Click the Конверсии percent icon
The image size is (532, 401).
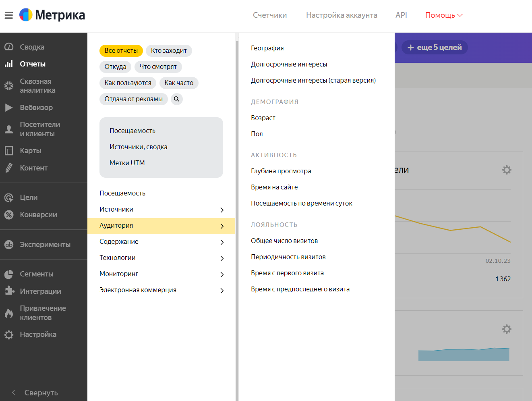click(9, 215)
